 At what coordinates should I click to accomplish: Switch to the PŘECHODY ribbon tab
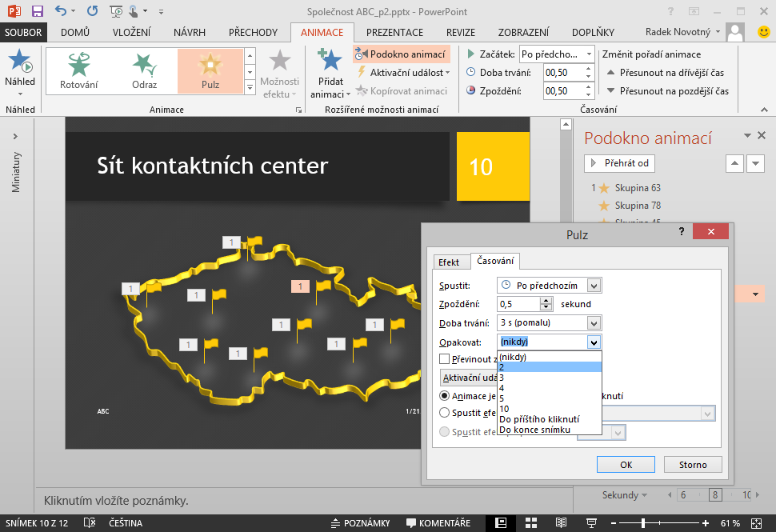(x=253, y=32)
